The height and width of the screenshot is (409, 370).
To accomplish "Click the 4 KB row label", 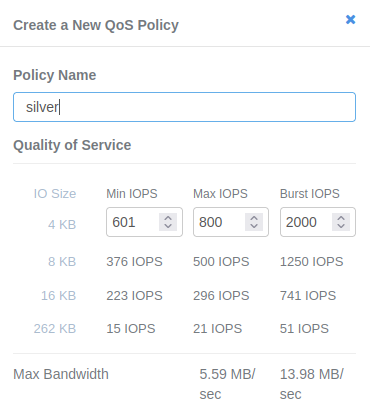I will click(x=62, y=225).
